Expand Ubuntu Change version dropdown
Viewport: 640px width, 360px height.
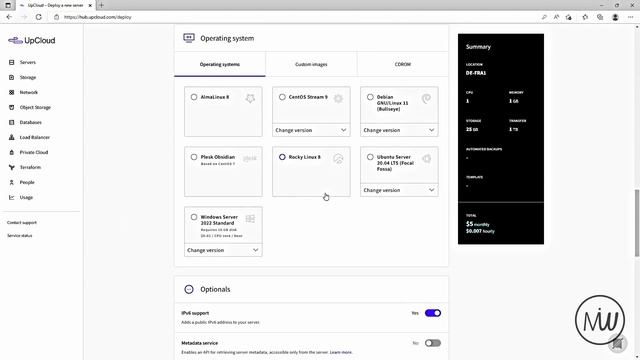click(x=399, y=190)
